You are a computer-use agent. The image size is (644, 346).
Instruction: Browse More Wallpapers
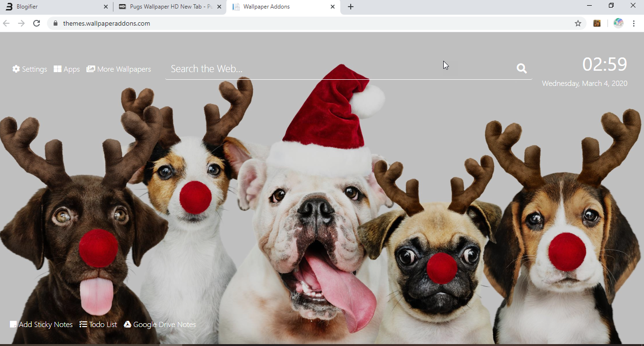click(119, 69)
